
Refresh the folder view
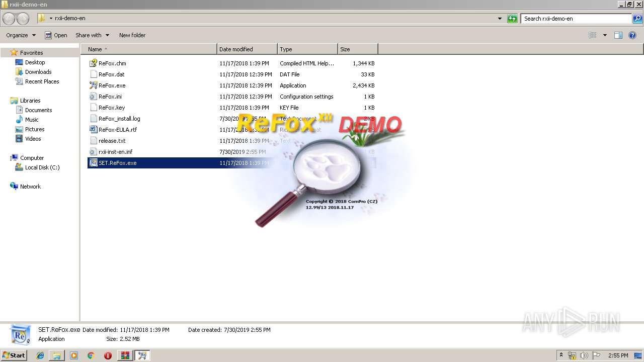coord(512,19)
